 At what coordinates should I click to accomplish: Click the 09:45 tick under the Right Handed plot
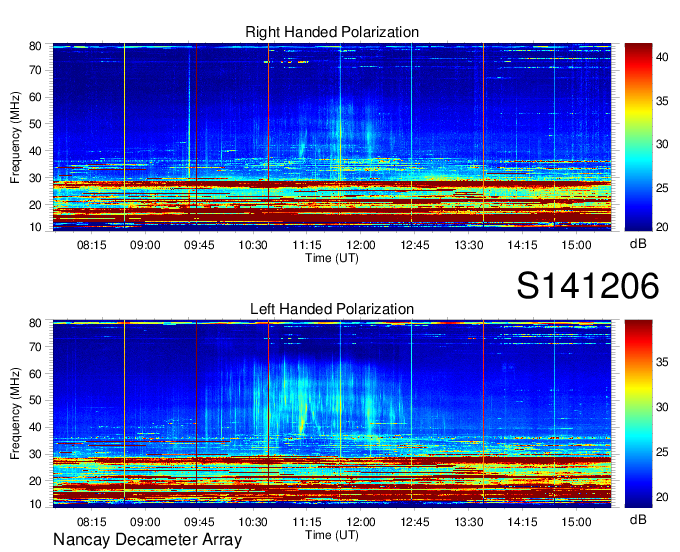(x=199, y=245)
